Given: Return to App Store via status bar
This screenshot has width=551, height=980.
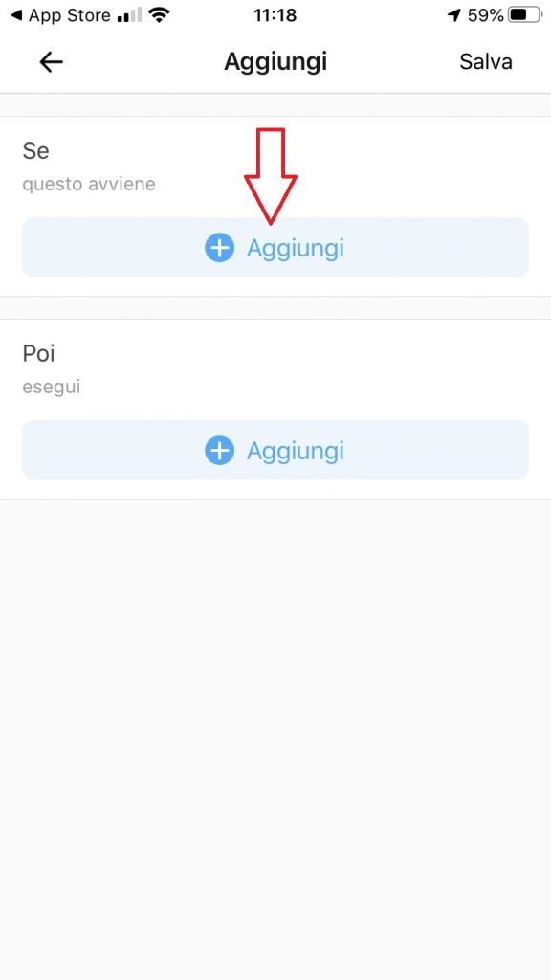Looking at the screenshot, I should [60, 15].
